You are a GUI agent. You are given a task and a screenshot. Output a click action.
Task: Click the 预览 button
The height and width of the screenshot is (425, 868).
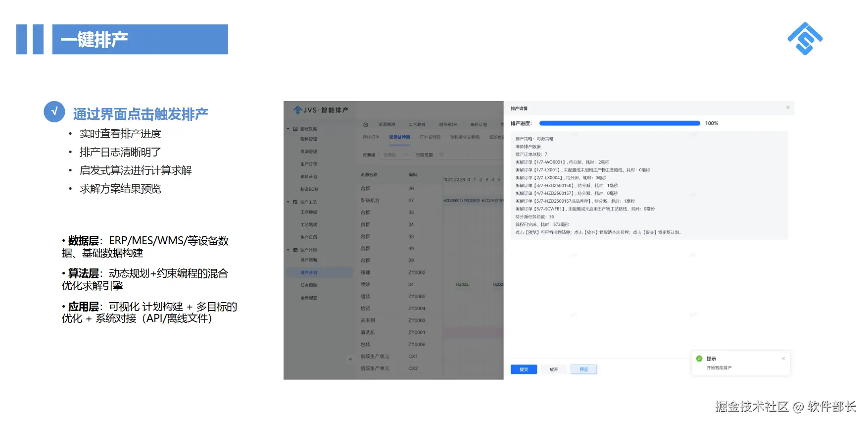pyautogui.click(x=584, y=370)
